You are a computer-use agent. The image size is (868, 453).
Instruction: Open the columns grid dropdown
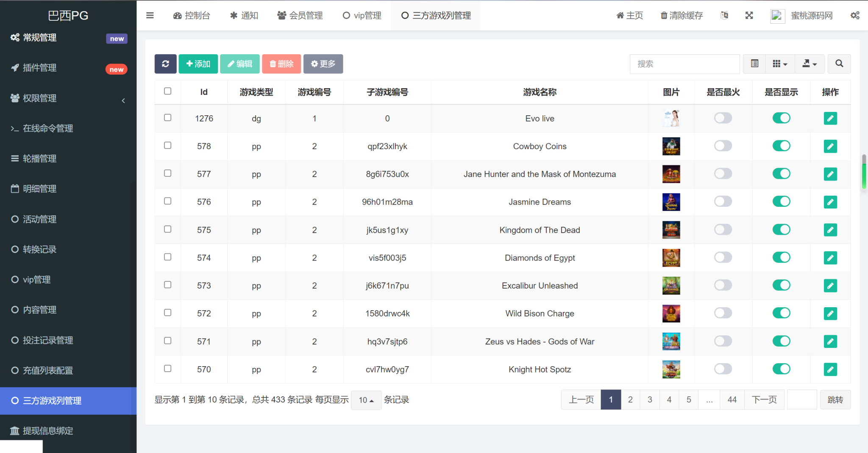pos(779,64)
